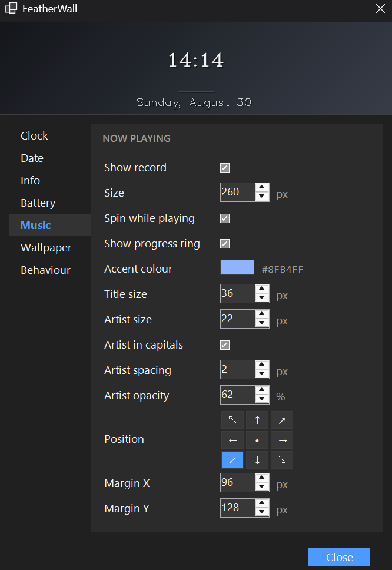The height and width of the screenshot is (570, 392).
Task: Set position to top-center up arrow
Action: tap(257, 420)
